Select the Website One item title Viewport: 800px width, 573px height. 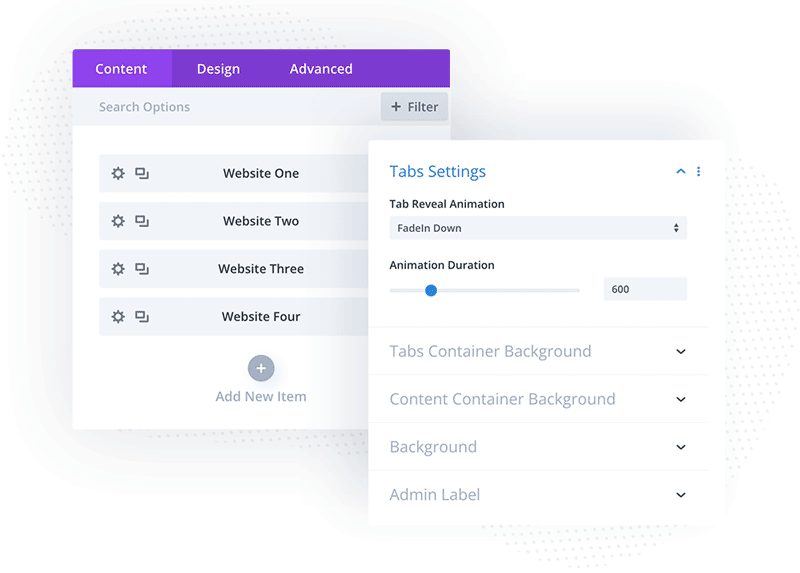[261, 173]
